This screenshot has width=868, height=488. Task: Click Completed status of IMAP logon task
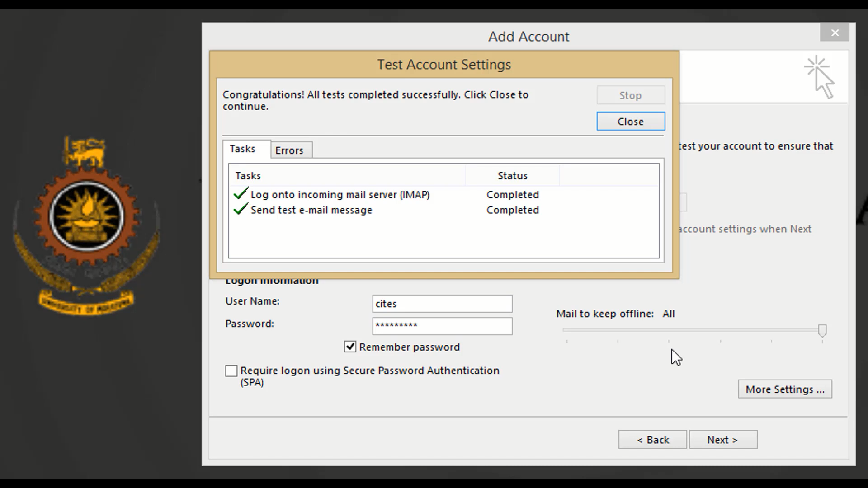[513, 195]
